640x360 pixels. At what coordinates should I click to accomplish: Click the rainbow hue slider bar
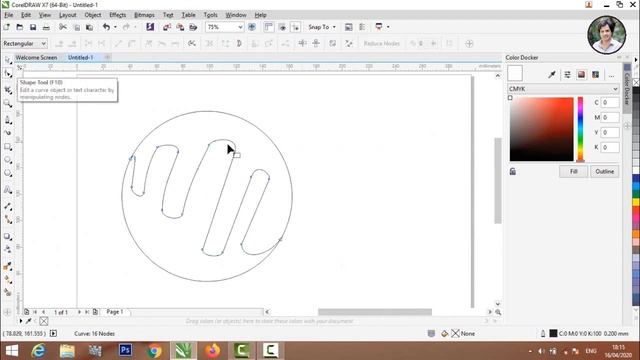point(580,129)
